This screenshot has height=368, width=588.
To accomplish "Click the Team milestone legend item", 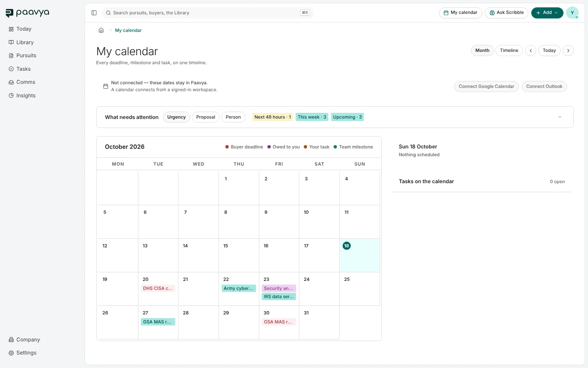I will click(353, 147).
